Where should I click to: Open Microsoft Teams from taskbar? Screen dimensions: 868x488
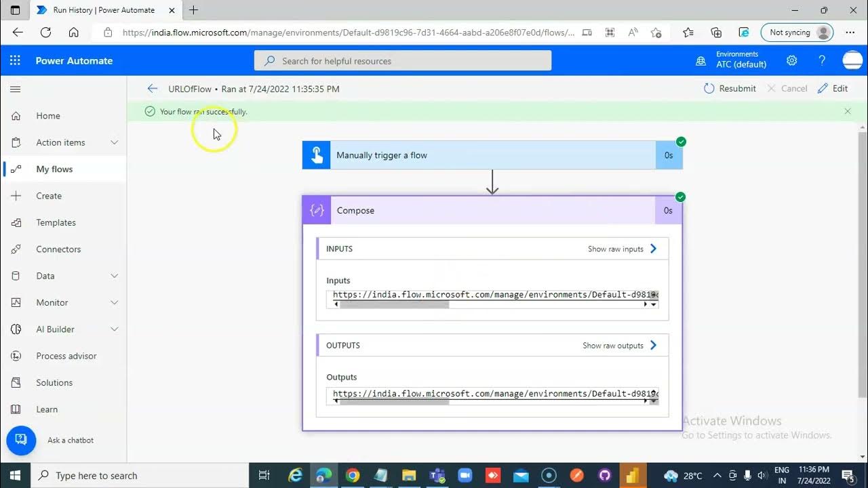pyautogui.click(x=437, y=475)
